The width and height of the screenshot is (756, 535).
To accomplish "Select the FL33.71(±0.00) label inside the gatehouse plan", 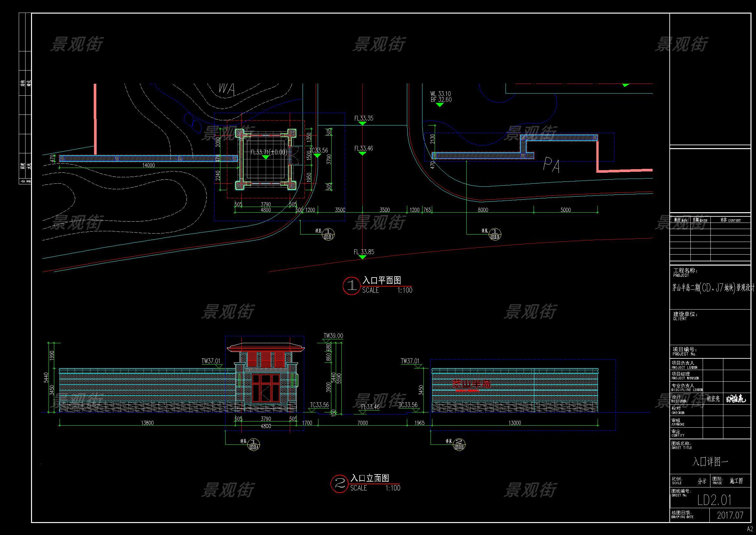I will [x=269, y=152].
